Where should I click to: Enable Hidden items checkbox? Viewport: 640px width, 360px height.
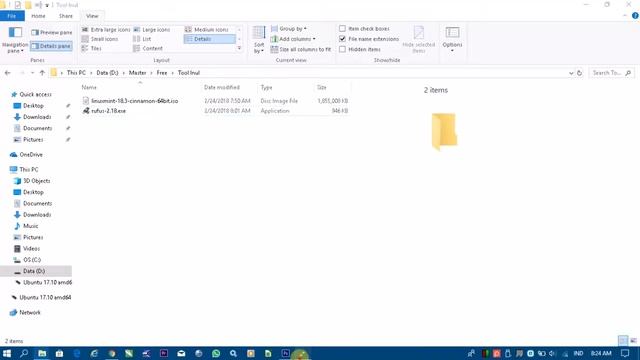[x=360, y=49]
